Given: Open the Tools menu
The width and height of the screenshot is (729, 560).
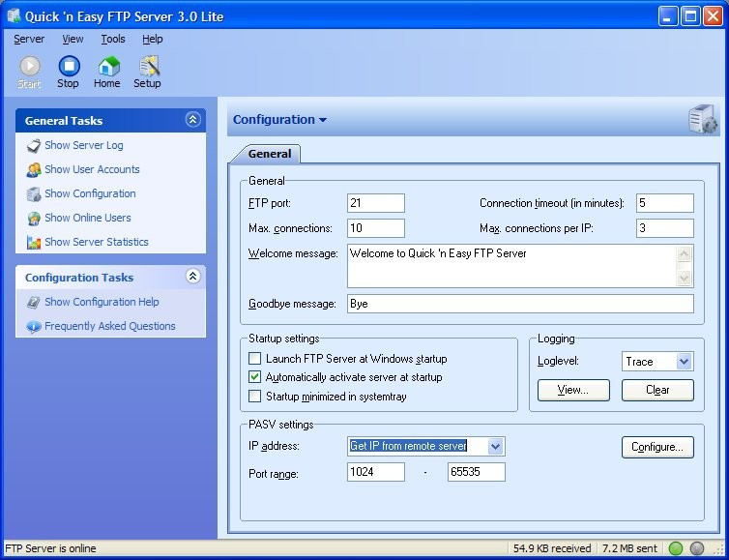Looking at the screenshot, I should pos(113,40).
